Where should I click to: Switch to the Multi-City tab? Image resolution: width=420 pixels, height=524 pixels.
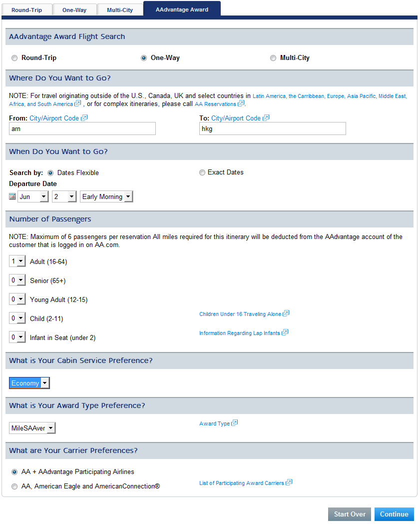120,9
